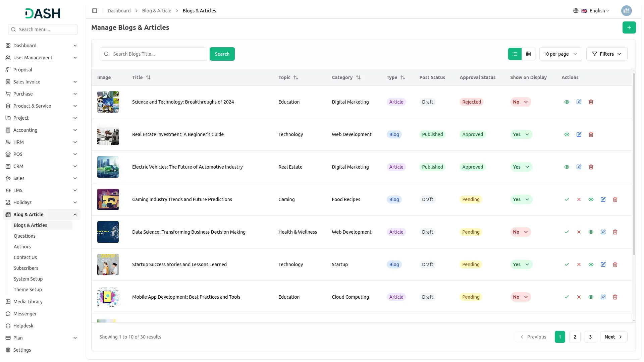
Task: Reject the Data Science article
Action: tap(579, 232)
